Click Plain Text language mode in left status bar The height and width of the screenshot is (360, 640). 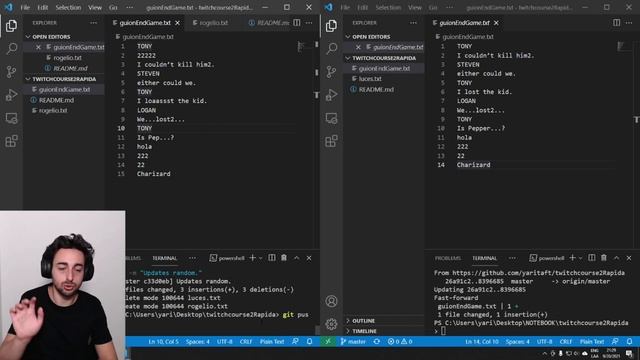point(272,341)
